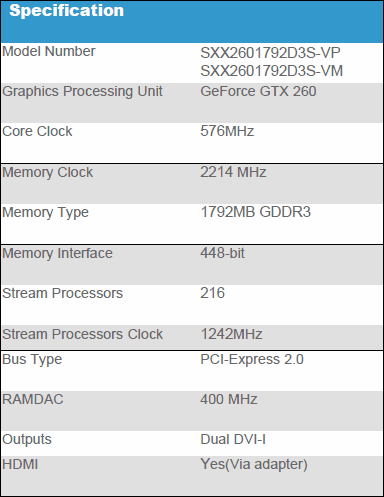This screenshot has width=384, height=497.
Task: Click the GeForce GTX 260 value
Action: tap(258, 91)
